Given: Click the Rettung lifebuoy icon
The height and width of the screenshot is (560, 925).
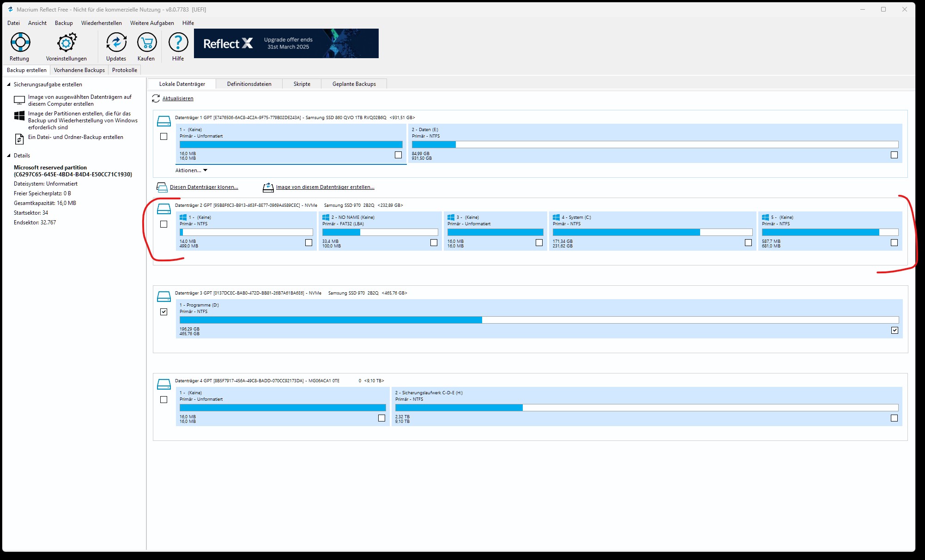Looking at the screenshot, I should [x=20, y=42].
